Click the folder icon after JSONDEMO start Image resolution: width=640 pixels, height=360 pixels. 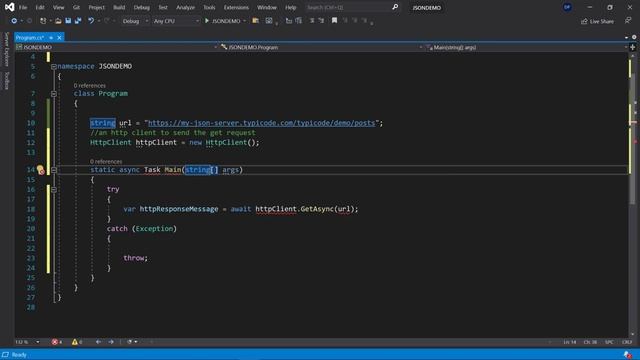[256, 21]
